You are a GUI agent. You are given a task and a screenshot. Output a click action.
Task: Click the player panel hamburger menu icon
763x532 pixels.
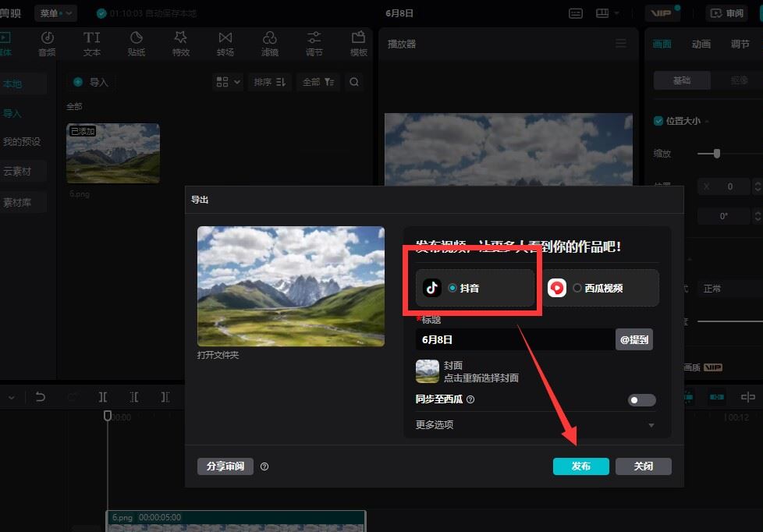[621, 44]
